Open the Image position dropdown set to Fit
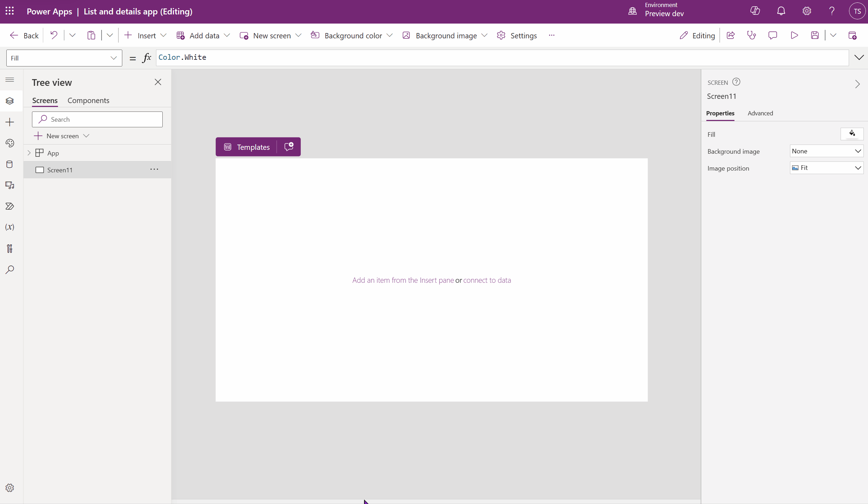 tap(826, 168)
